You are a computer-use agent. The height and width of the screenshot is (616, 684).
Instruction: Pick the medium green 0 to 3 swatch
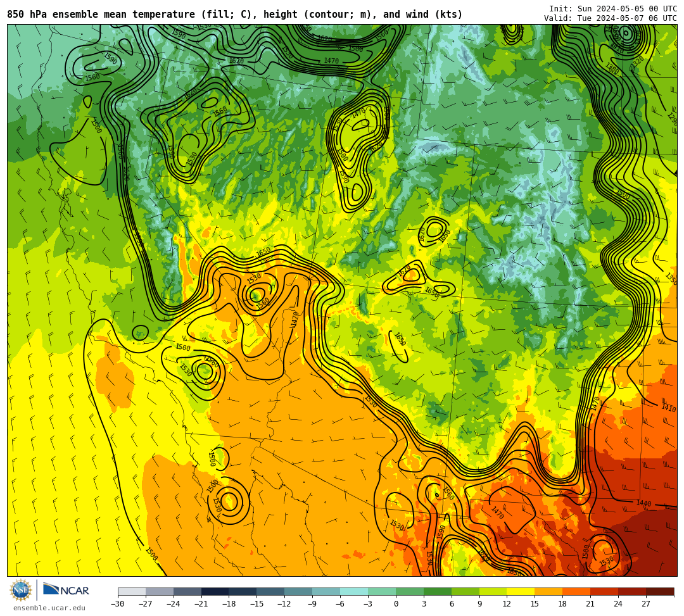pyautogui.click(x=410, y=591)
